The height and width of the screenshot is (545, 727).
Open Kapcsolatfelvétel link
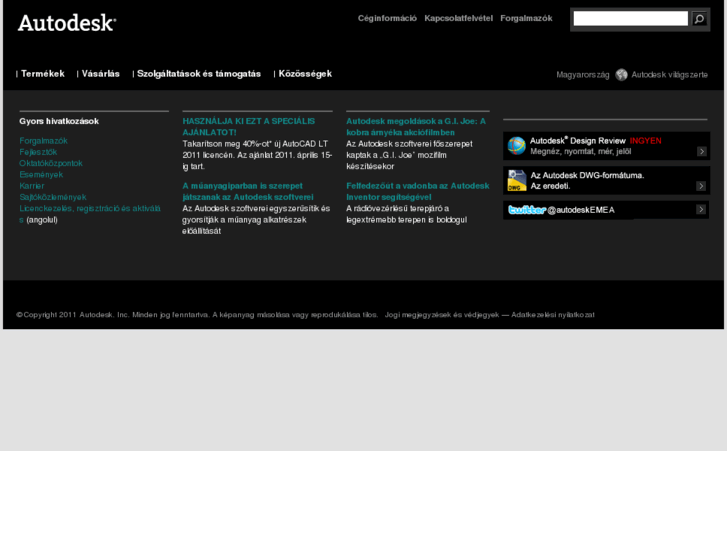coord(459,18)
